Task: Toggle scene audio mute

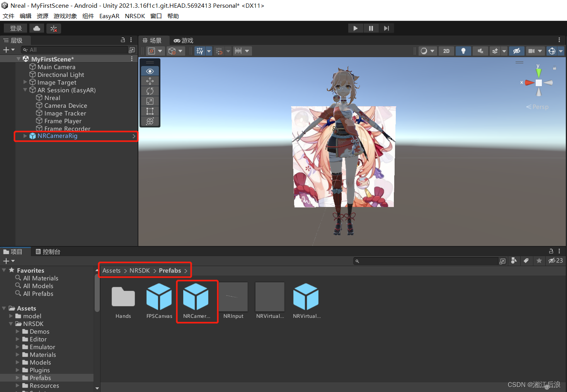Action: (480, 51)
